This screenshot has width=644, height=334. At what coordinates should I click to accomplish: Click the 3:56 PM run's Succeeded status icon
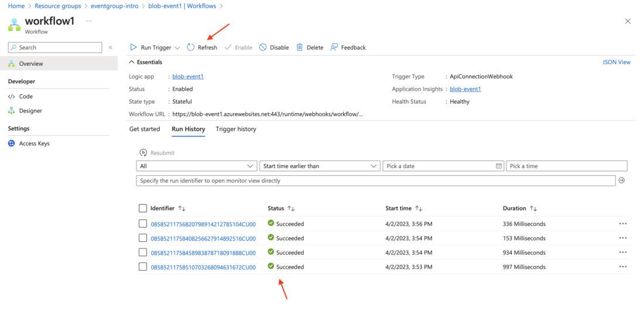[270, 223]
